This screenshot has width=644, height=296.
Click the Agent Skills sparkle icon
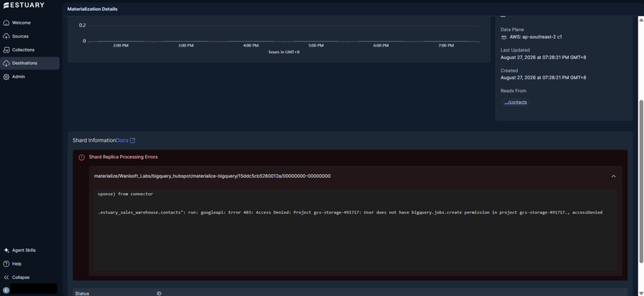[6, 250]
